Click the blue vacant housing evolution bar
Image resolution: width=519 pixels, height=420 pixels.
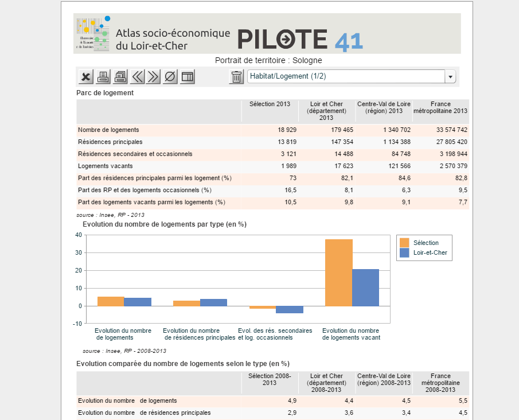point(366,287)
